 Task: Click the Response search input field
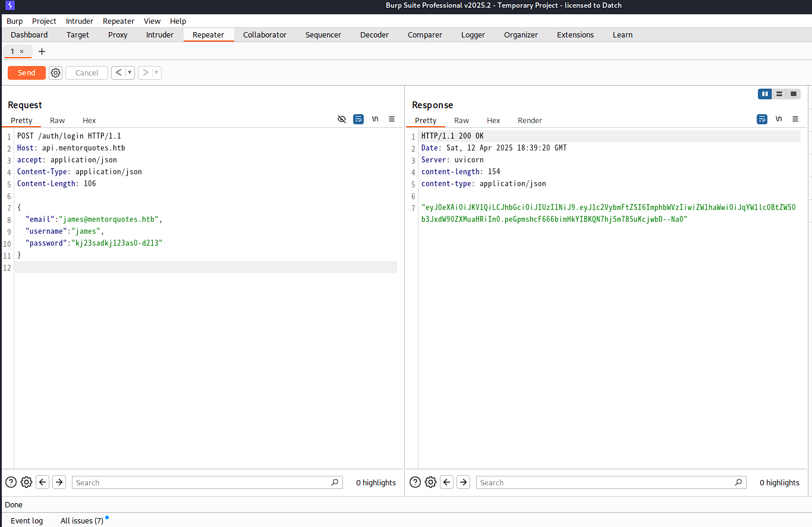(611, 482)
